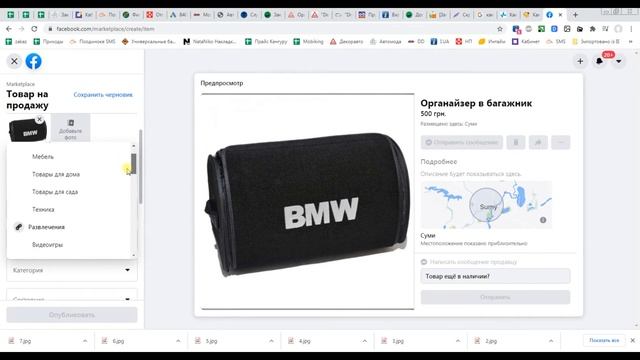Open the plus create menu icon
Viewport: 640px width, 360px height.
[x=580, y=61]
